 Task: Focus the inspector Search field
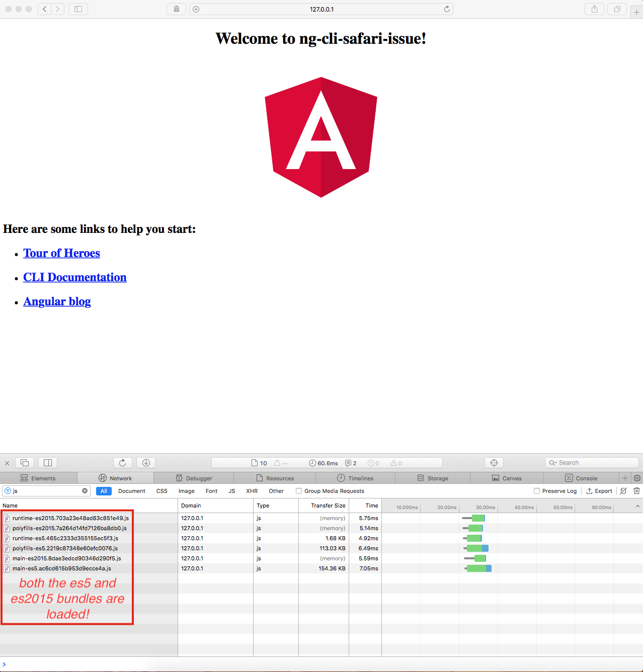pos(592,463)
